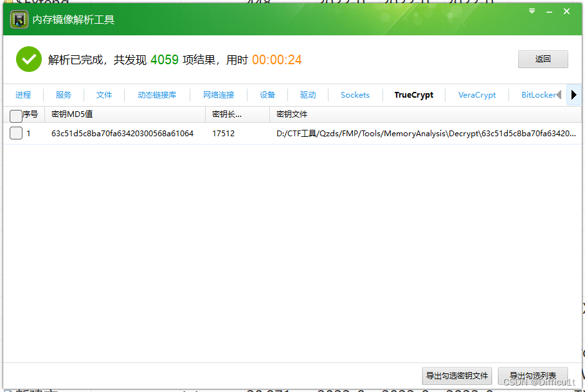
Task: Open the title bar dropdown menu arrow
Action: 532,11
